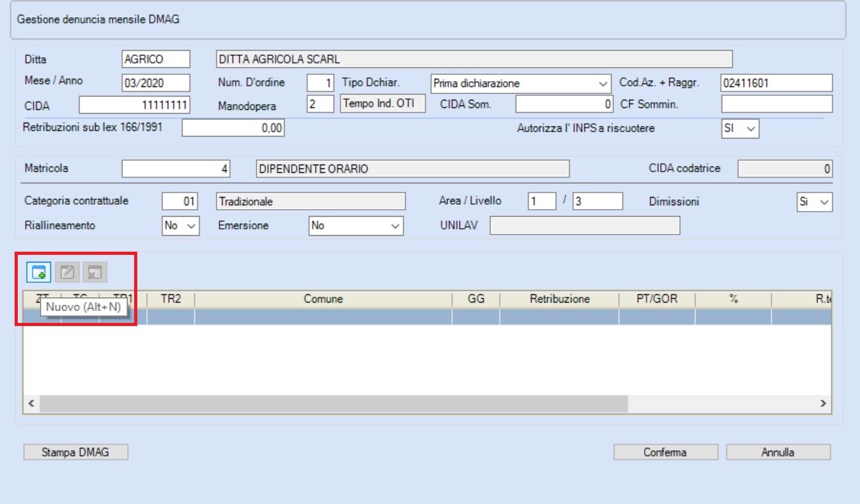Click the Livello field after the slash

597,201
